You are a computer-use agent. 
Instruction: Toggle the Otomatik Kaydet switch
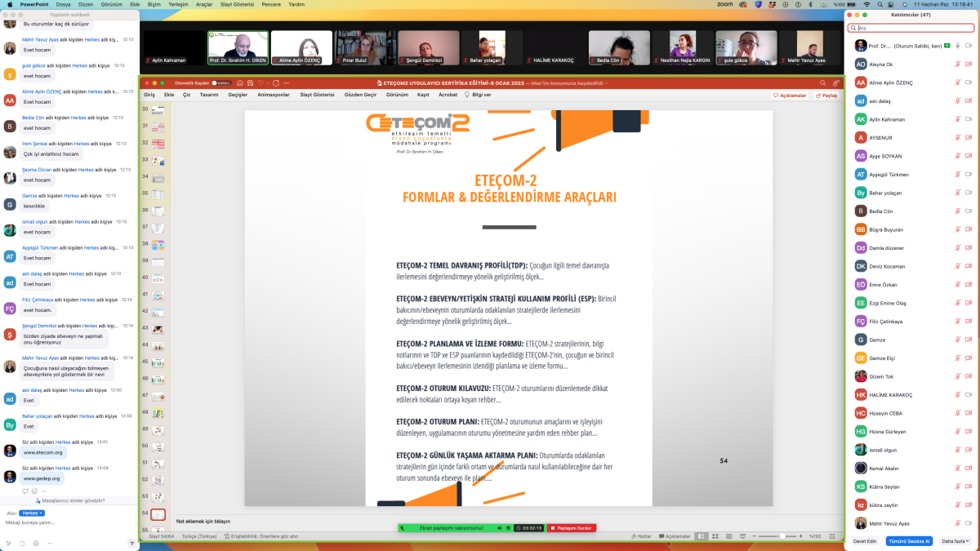coord(222,83)
